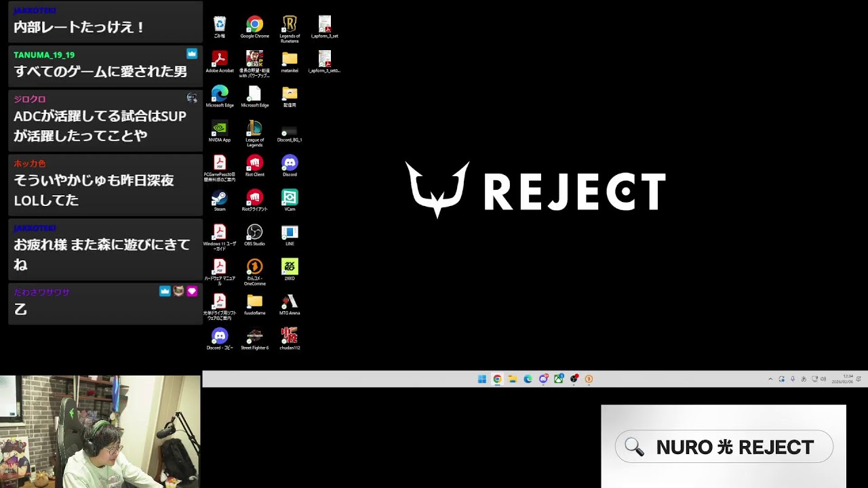This screenshot has width=868, height=488.
Task: Click the crown badge beside TANUMA_19_19
Action: click(192, 53)
